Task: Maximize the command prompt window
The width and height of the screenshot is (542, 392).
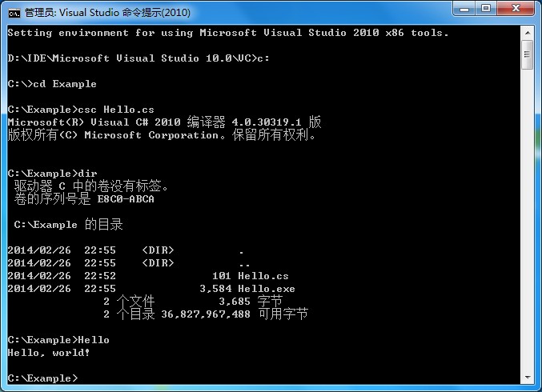Action: pos(486,9)
